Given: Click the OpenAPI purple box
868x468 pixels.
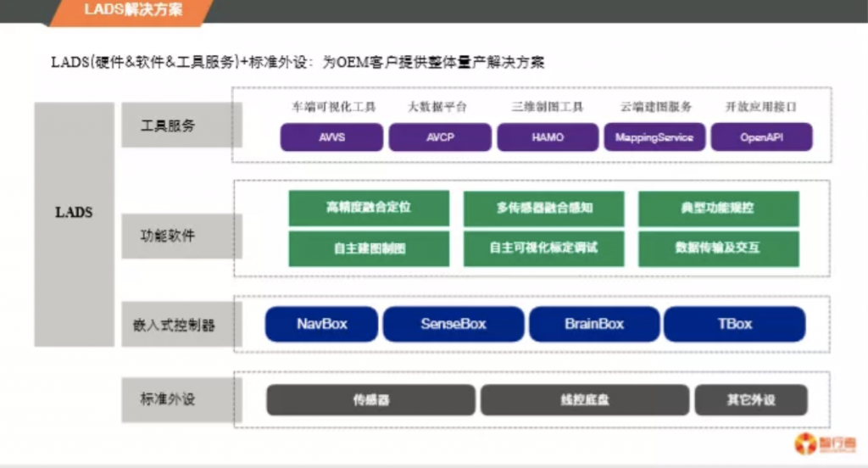Looking at the screenshot, I should 762,137.
